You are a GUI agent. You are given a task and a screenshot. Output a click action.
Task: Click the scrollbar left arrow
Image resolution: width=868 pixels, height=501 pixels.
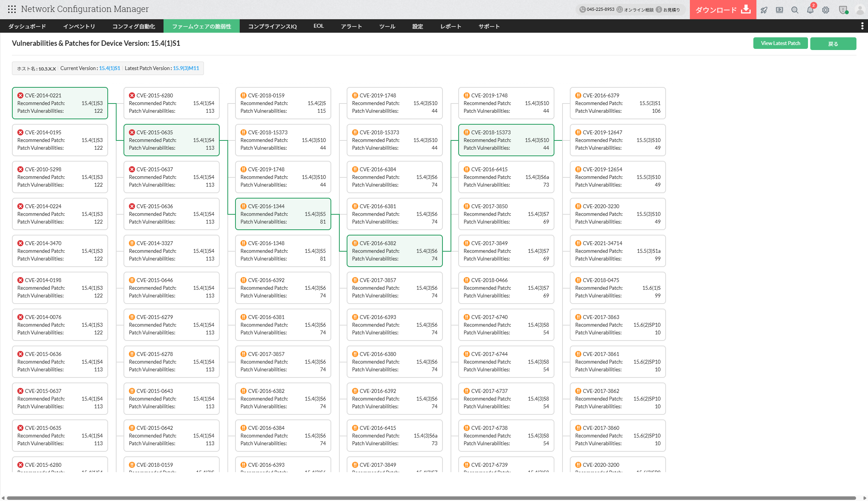(3, 498)
